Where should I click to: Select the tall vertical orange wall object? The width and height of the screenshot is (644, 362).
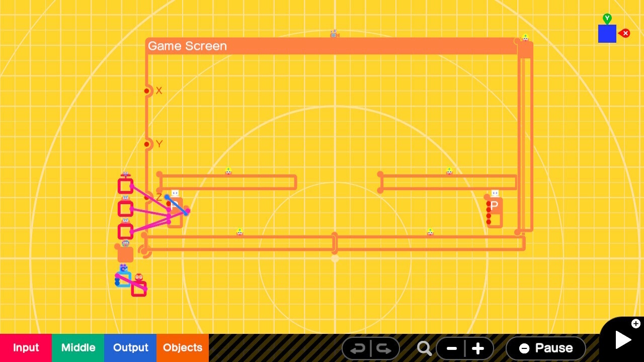[x=526, y=137]
